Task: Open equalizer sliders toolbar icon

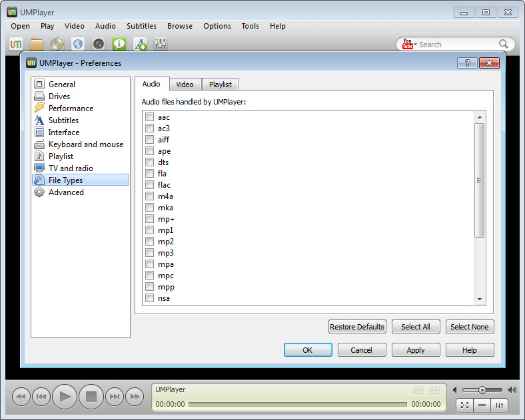Action: click(x=161, y=44)
